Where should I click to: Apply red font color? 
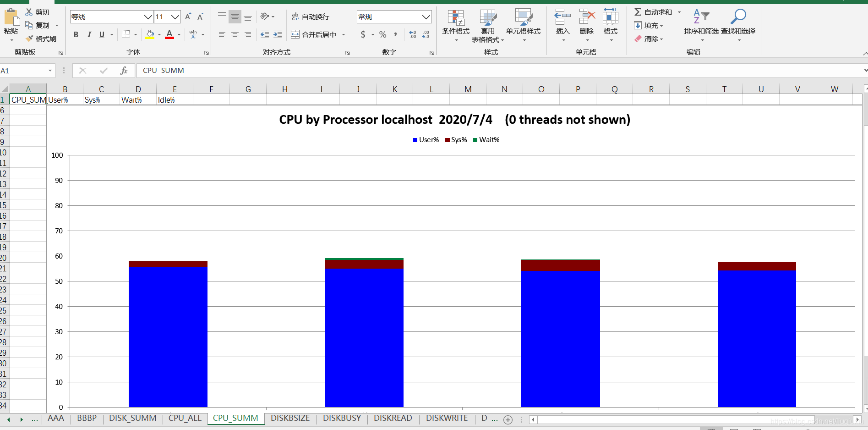pyautogui.click(x=169, y=34)
